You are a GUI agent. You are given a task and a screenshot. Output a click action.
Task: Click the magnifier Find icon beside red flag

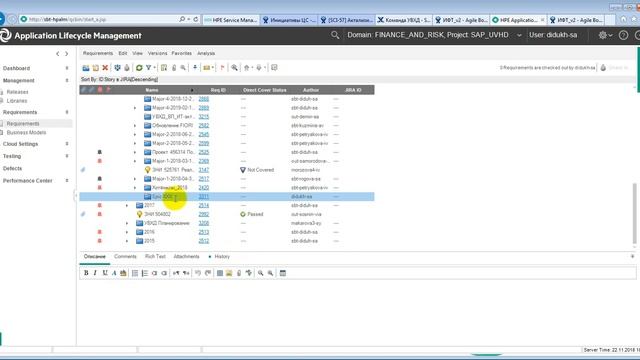pos(234,68)
